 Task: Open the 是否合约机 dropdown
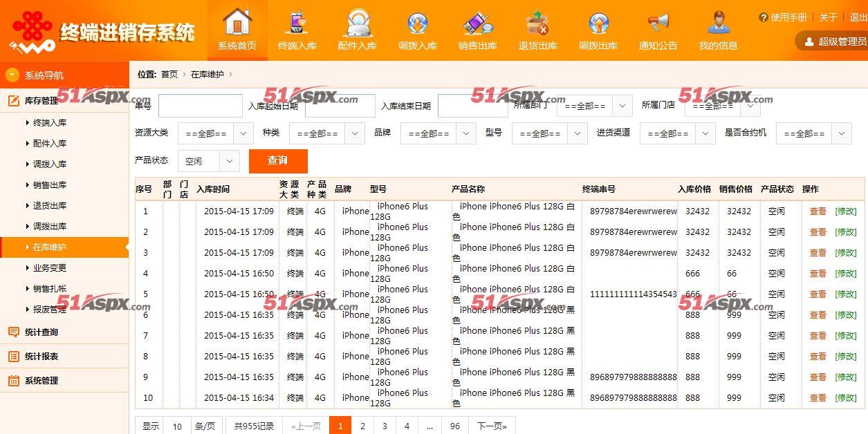pos(814,133)
